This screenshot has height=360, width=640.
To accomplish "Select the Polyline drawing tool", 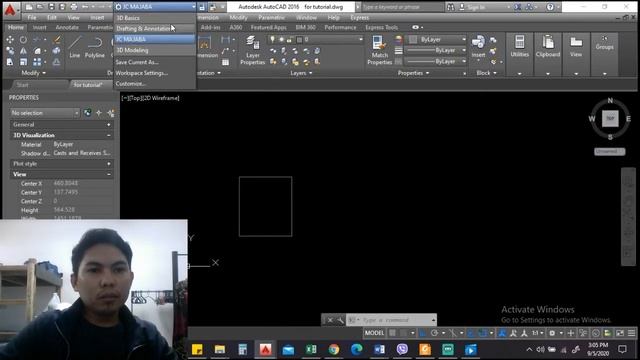I will (95, 47).
